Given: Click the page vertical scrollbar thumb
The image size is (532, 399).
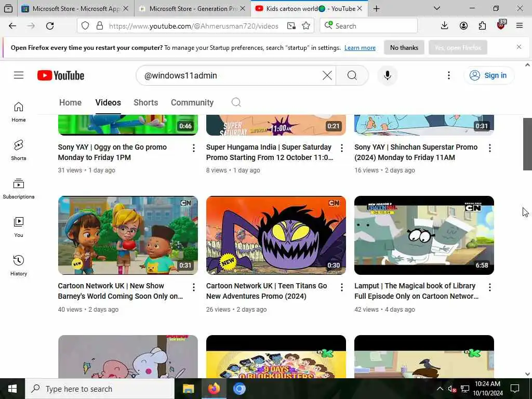Looking at the screenshot, I should click(527, 144).
